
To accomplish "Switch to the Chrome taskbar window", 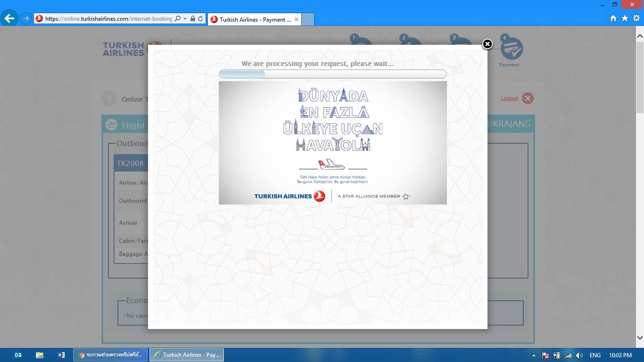I will (x=110, y=355).
